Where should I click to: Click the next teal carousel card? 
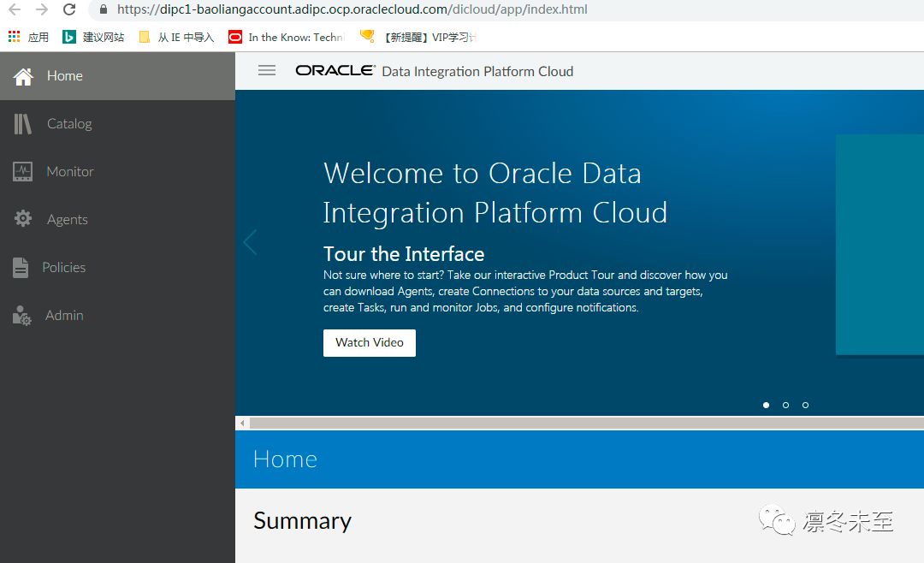coord(880,245)
